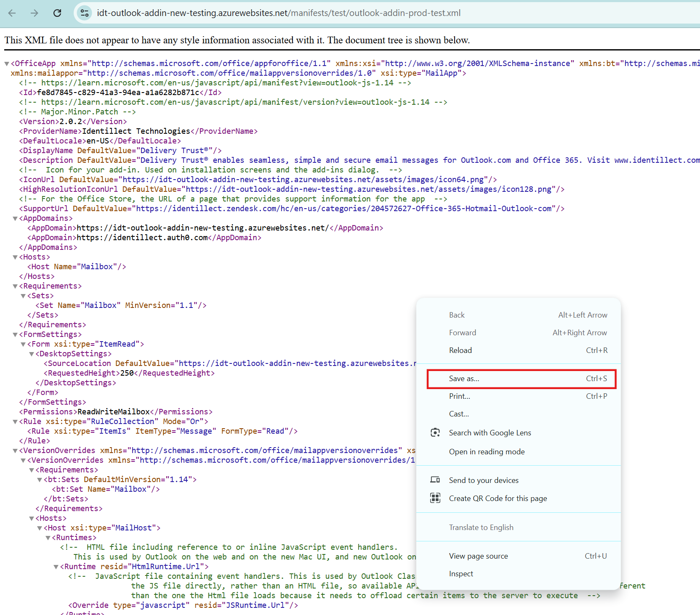
Task: Click the Host Name="Mailbox" line
Action: (x=77, y=267)
